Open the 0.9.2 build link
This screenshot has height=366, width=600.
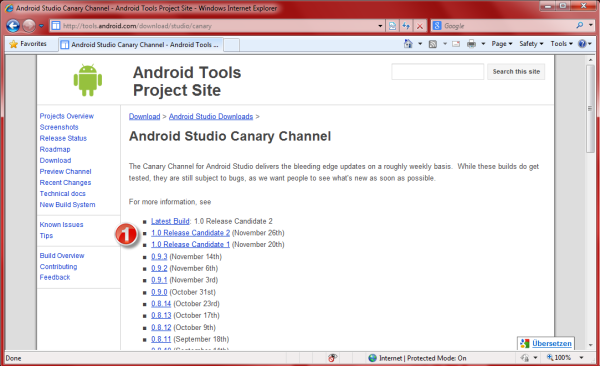159,268
